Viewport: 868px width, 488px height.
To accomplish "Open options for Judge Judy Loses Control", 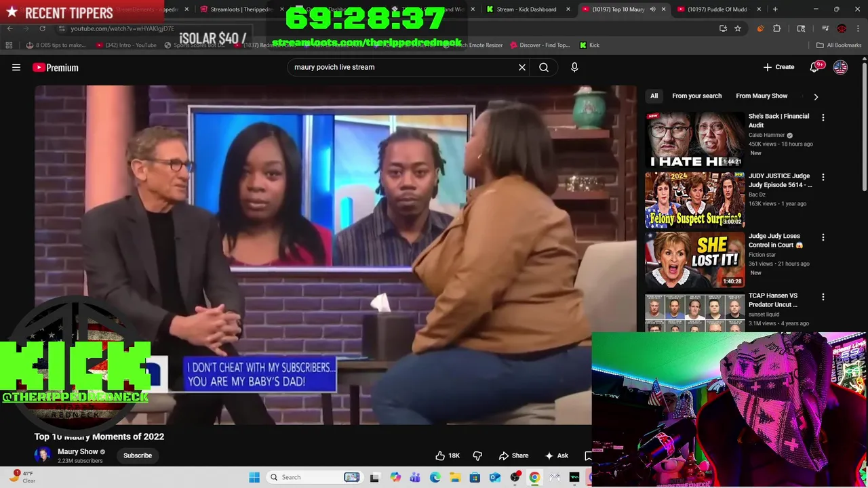I will 823,237.
